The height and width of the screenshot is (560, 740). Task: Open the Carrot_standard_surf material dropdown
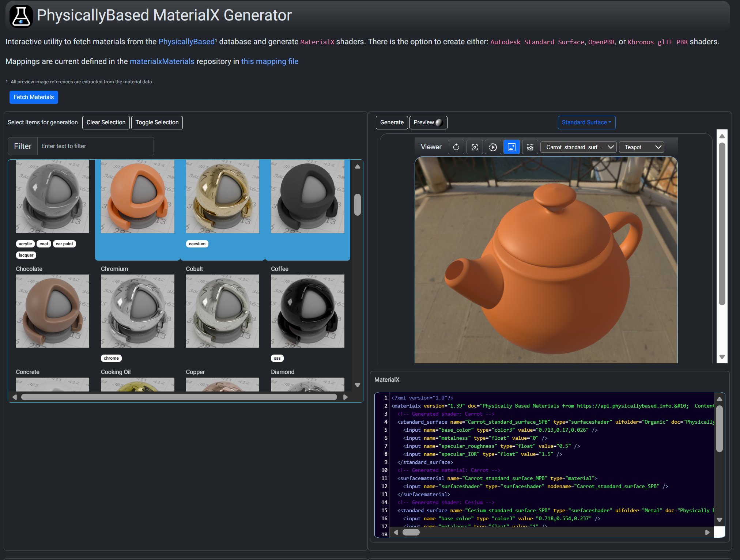click(578, 147)
